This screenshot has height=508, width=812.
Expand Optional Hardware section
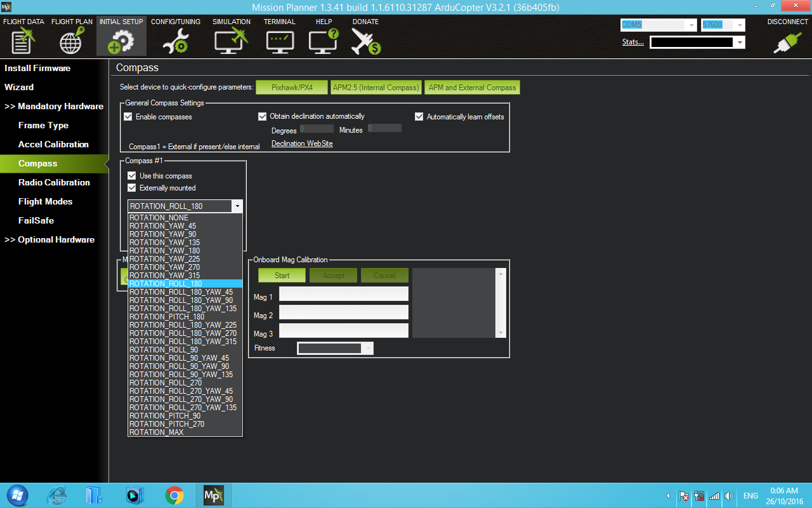(x=49, y=239)
